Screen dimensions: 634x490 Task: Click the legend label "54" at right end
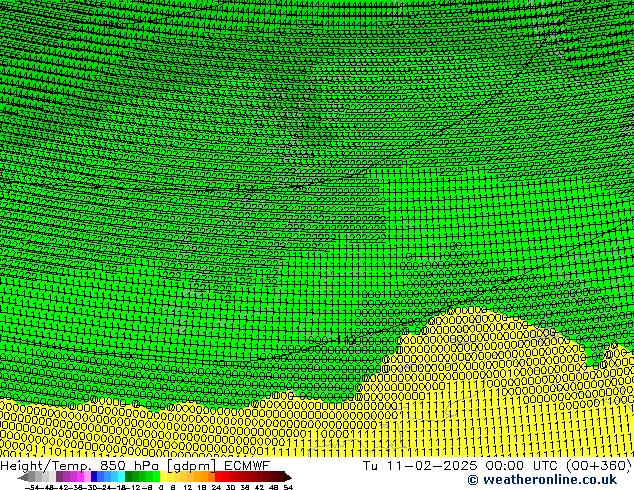288,487
